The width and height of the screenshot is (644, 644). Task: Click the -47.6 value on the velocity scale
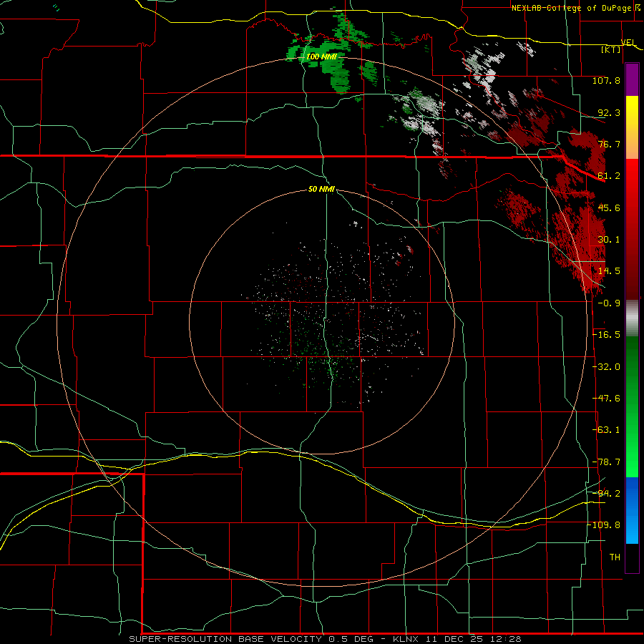[x=606, y=399]
